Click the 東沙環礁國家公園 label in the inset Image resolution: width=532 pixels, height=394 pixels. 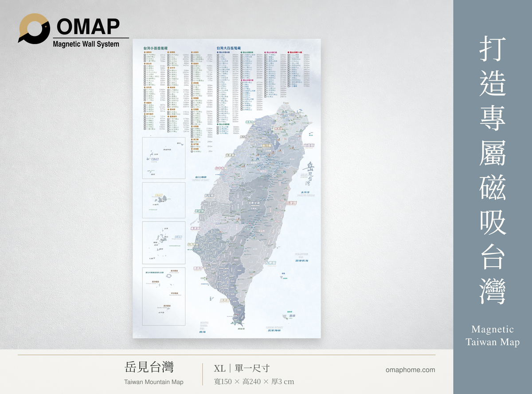tap(155, 272)
